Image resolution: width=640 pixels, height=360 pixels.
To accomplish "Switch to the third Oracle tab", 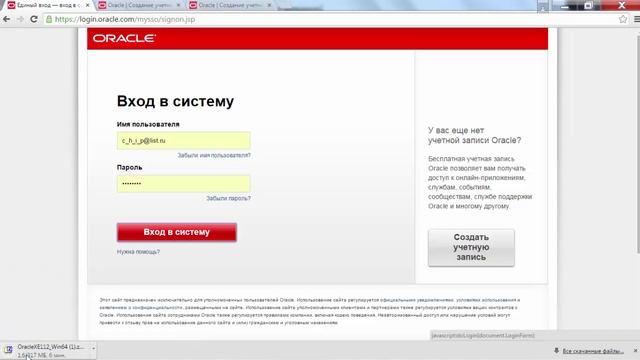I will click(230, 5).
